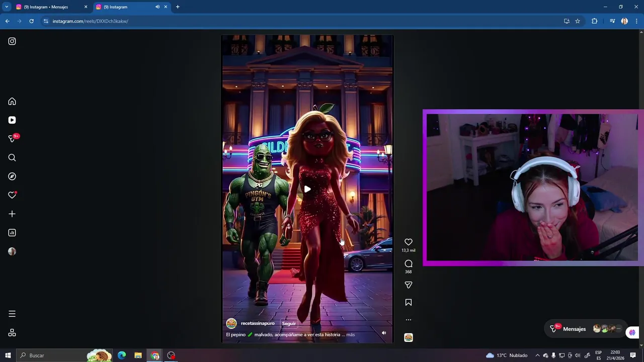The width and height of the screenshot is (644, 362).
Task: Follow the account with Seguir button
Action: [289, 323]
